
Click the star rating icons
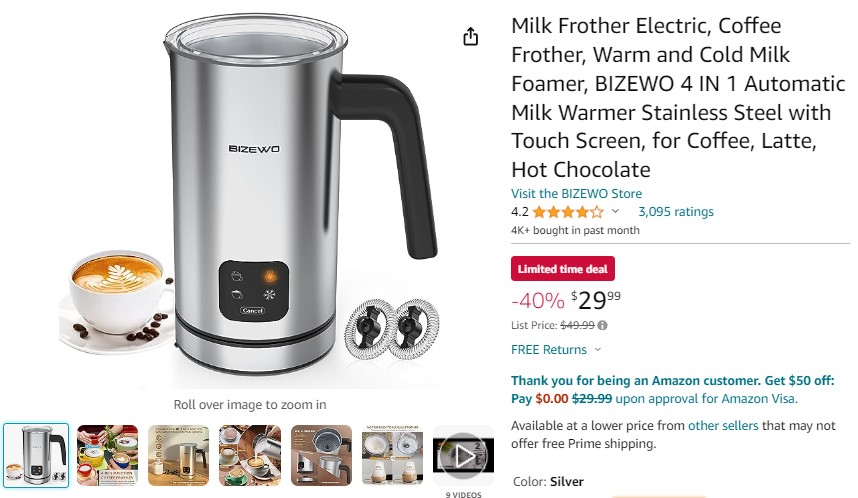pos(568,212)
